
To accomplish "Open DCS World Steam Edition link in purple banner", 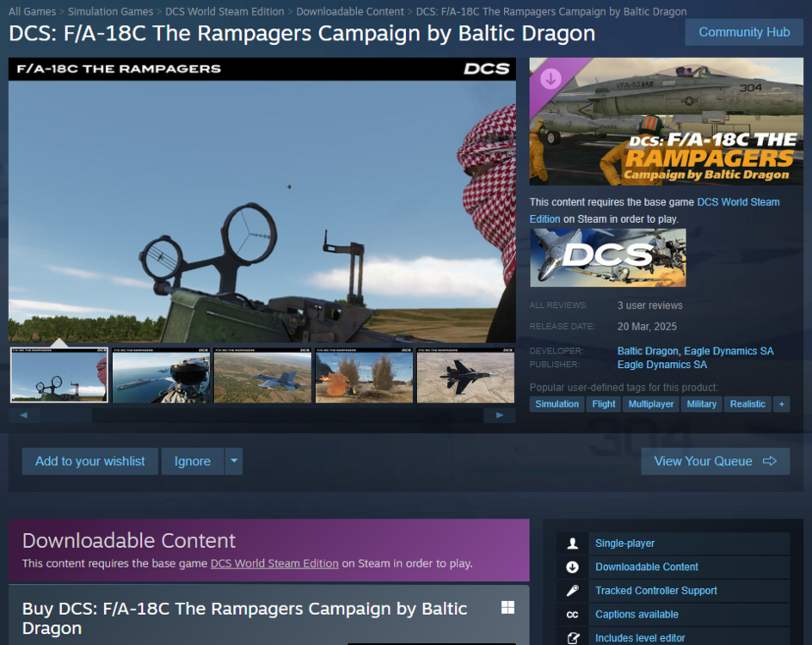I will (x=274, y=563).
